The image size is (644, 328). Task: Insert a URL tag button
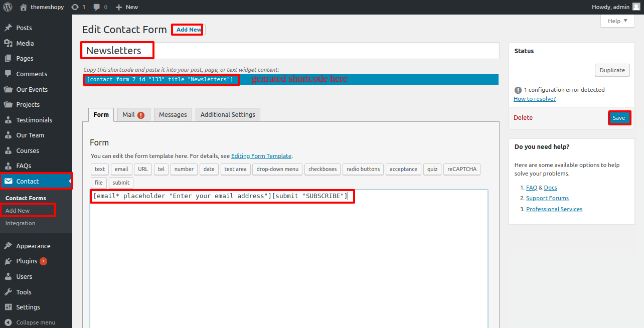pos(143,169)
